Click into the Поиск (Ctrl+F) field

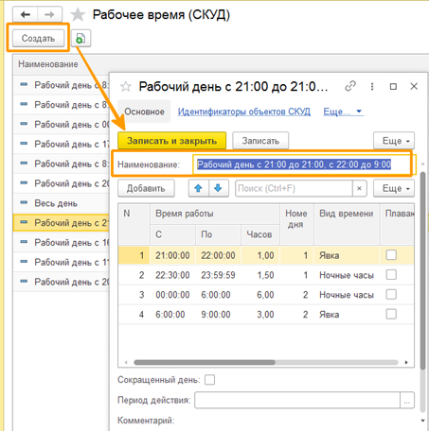pyautogui.click(x=294, y=188)
